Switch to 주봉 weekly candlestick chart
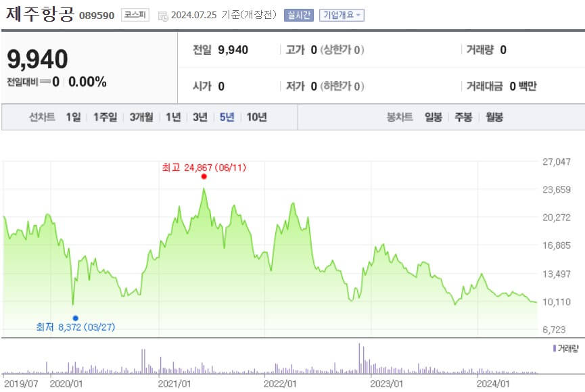The height and width of the screenshot is (392, 585). 465,116
